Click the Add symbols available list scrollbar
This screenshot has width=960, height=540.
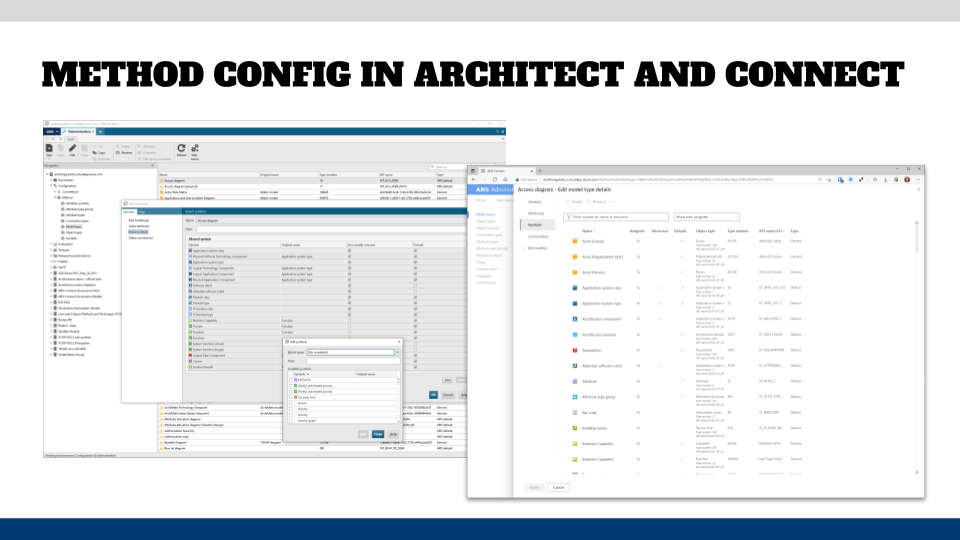click(x=399, y=398)
